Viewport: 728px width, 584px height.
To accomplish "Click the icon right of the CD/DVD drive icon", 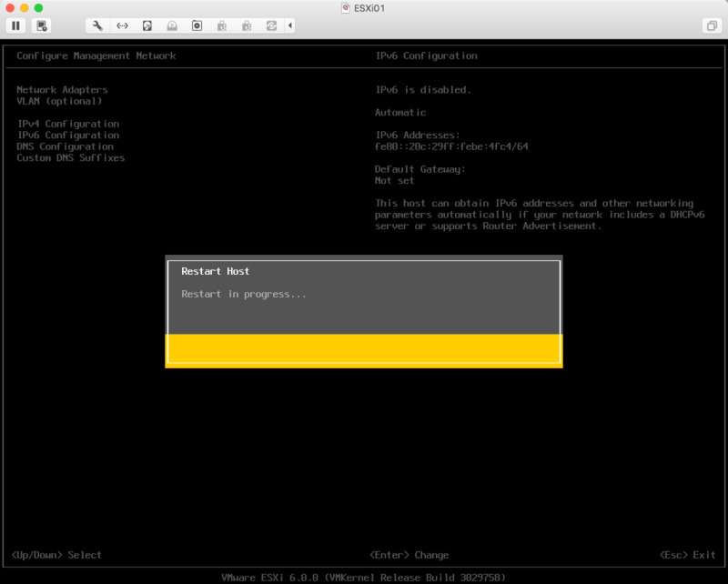I will [197, 25].
